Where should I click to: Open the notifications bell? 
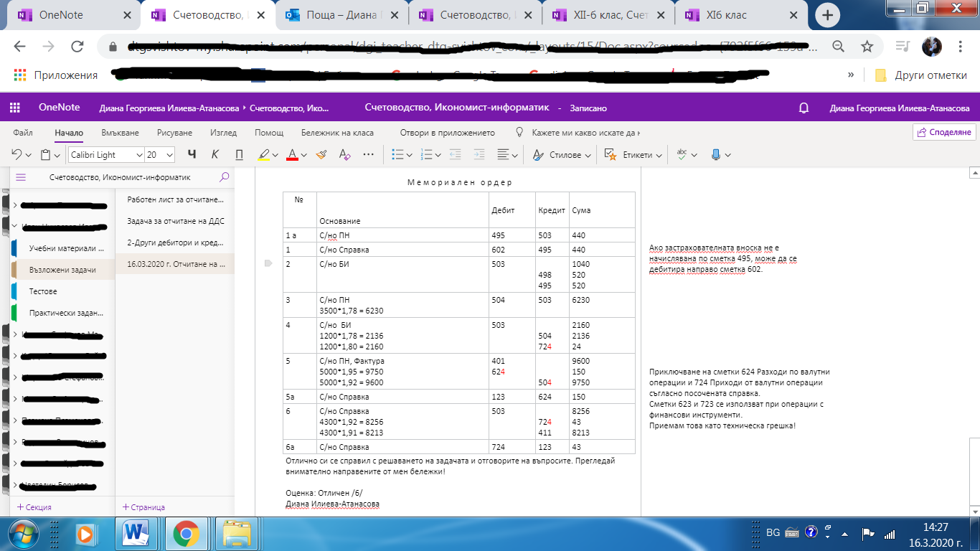tap(804, 108)
